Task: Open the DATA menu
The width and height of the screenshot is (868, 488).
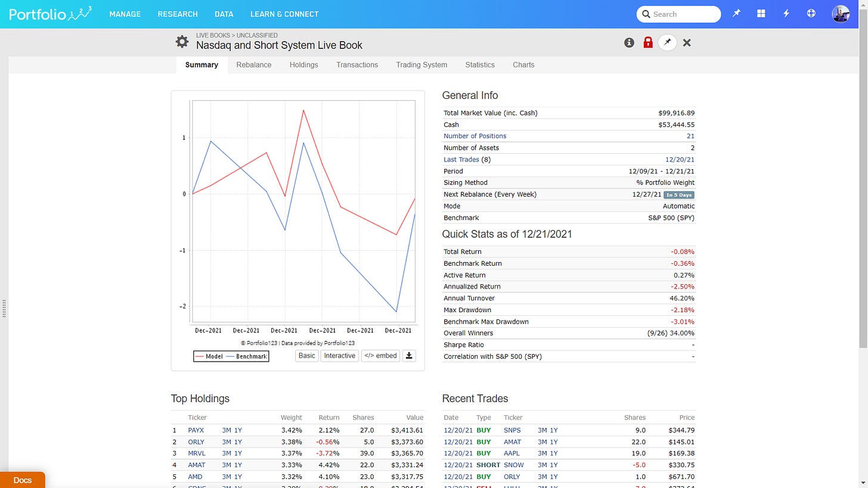Action: pos(224,14)
